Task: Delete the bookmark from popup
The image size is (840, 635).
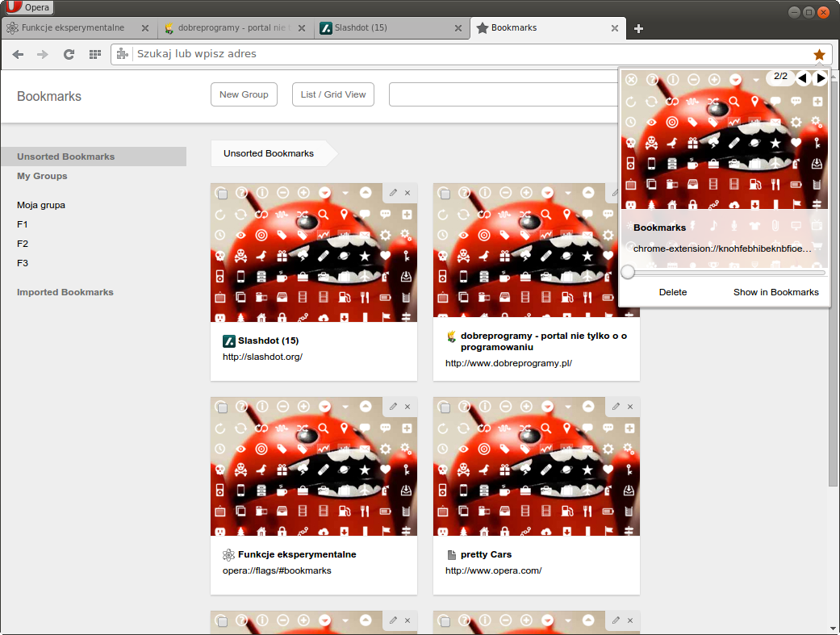Action: click(x=673, y=292)
